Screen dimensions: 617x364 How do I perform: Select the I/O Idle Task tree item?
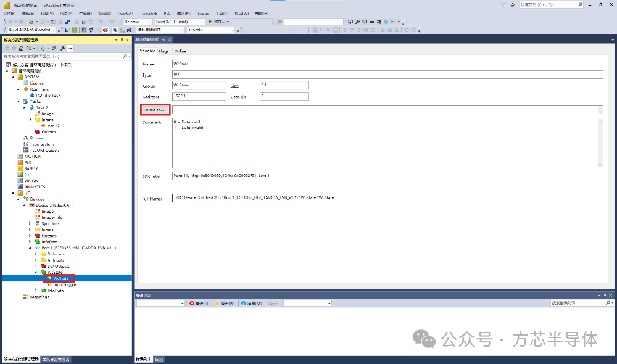tap(48, 95)
